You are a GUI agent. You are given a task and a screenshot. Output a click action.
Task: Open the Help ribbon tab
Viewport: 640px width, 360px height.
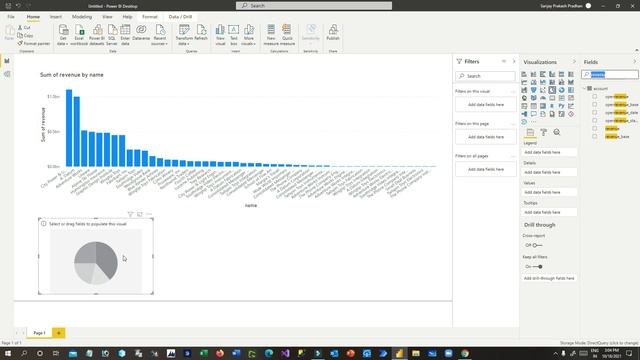pyautogui.click(x=127, y=17)
